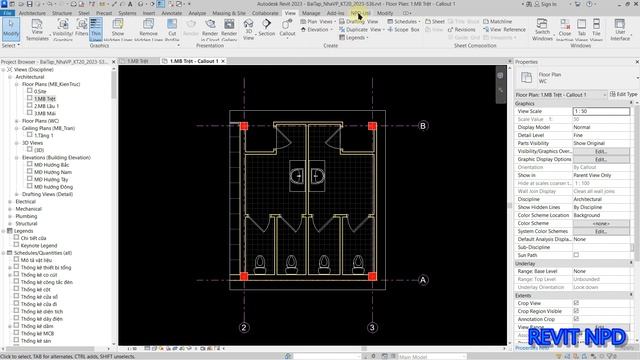Expand the Plumbing discipline node

10,216
